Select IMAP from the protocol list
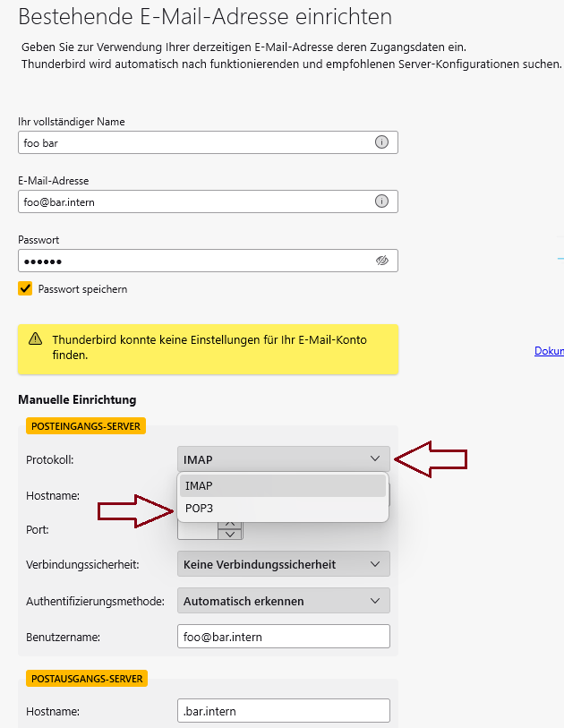The image size is (564, 728). coord(282,485)
